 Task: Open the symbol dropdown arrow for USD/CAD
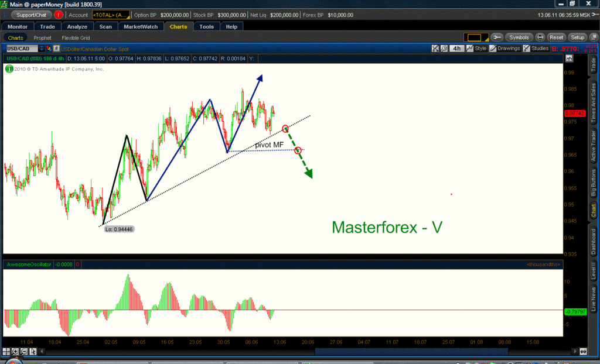tap(42, 49)
